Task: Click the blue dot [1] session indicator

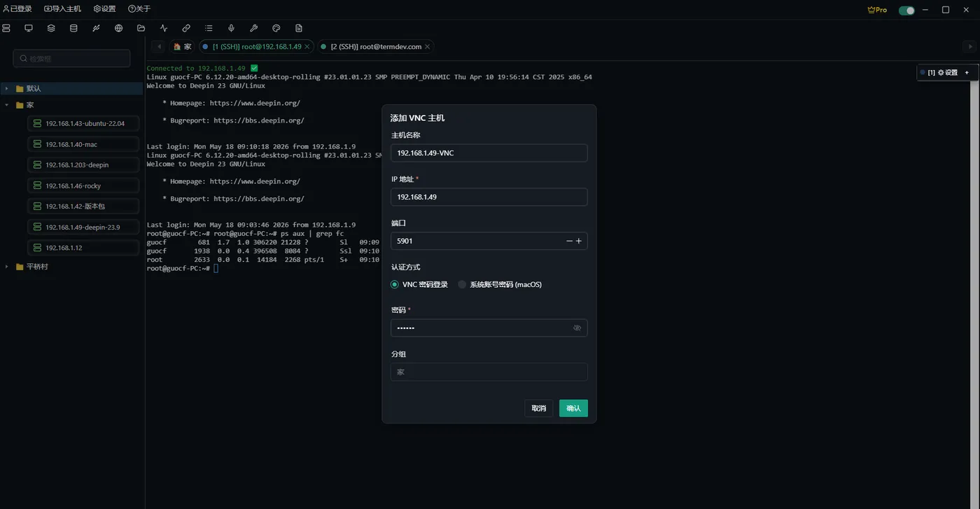Action: point(923,72)
